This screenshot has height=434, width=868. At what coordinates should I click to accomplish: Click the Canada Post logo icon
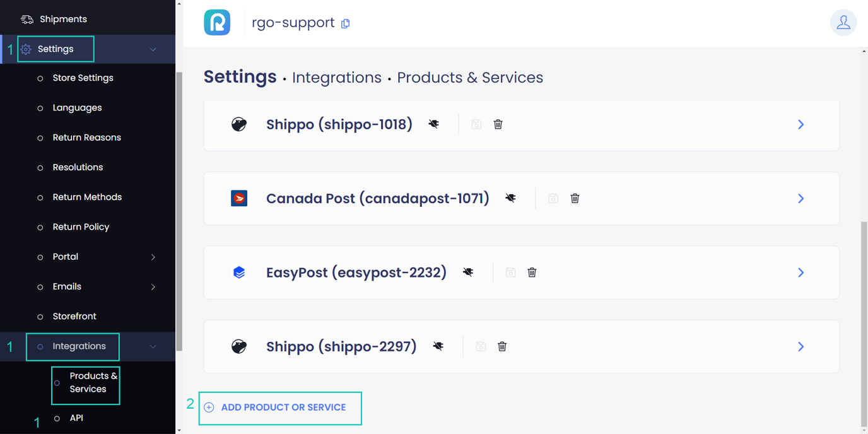coord(239,198)
